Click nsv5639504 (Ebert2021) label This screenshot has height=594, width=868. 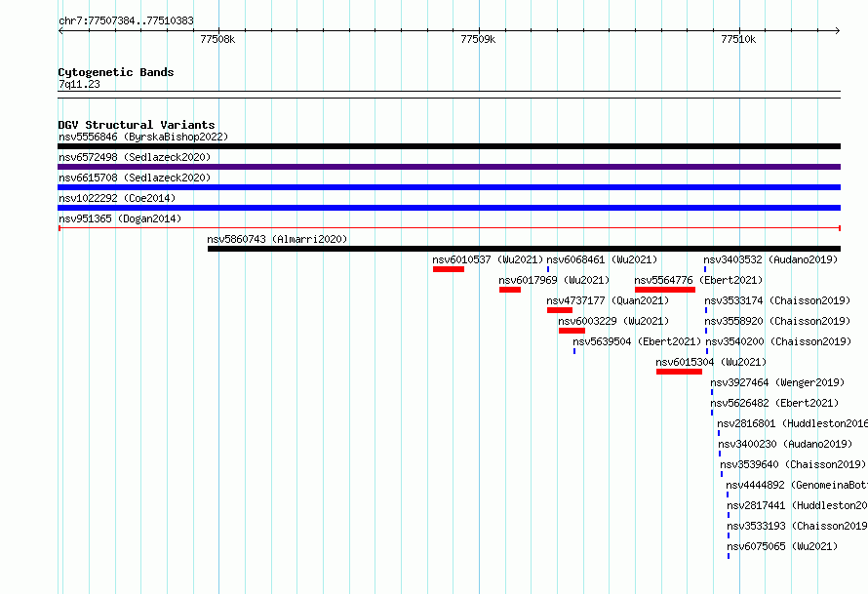click(637, 341)
